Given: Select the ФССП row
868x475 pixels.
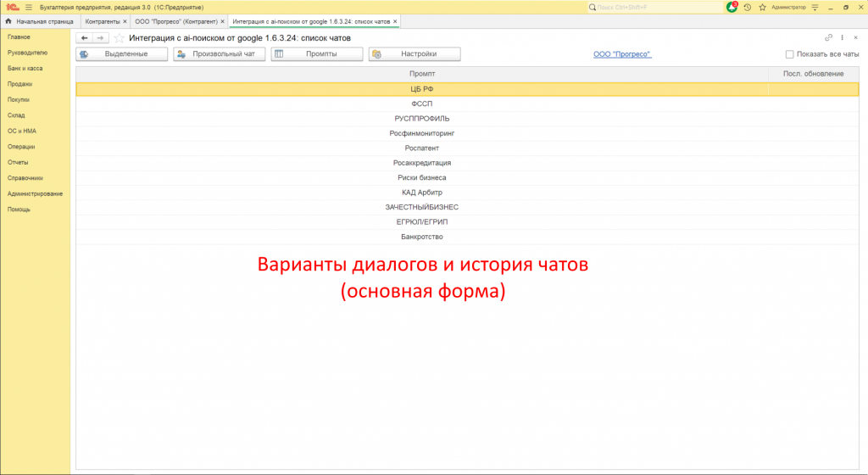Looking at the screenshot, I should [x=467, y=103].
